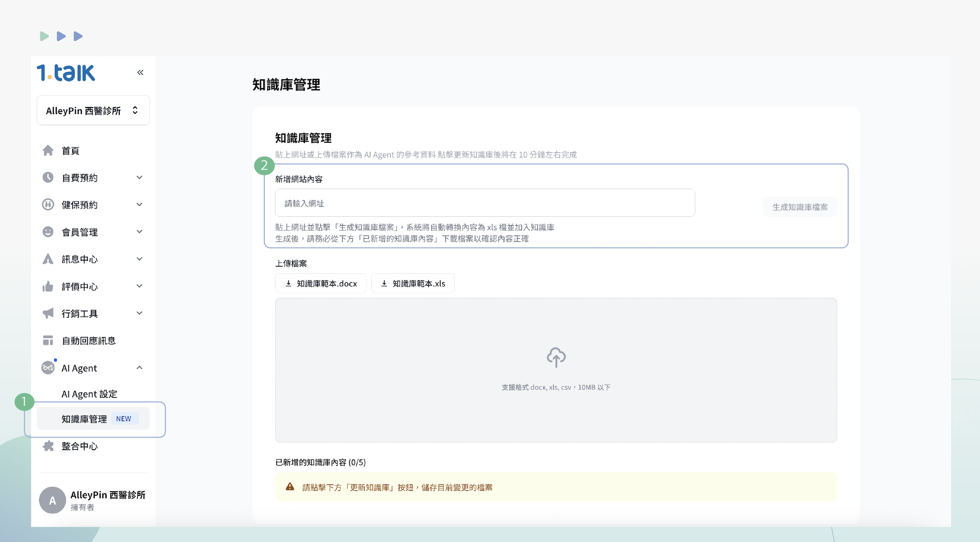980x542 pixels.
Task: Expand the 訊息中心 menu chevron
Action: (139, 259)
